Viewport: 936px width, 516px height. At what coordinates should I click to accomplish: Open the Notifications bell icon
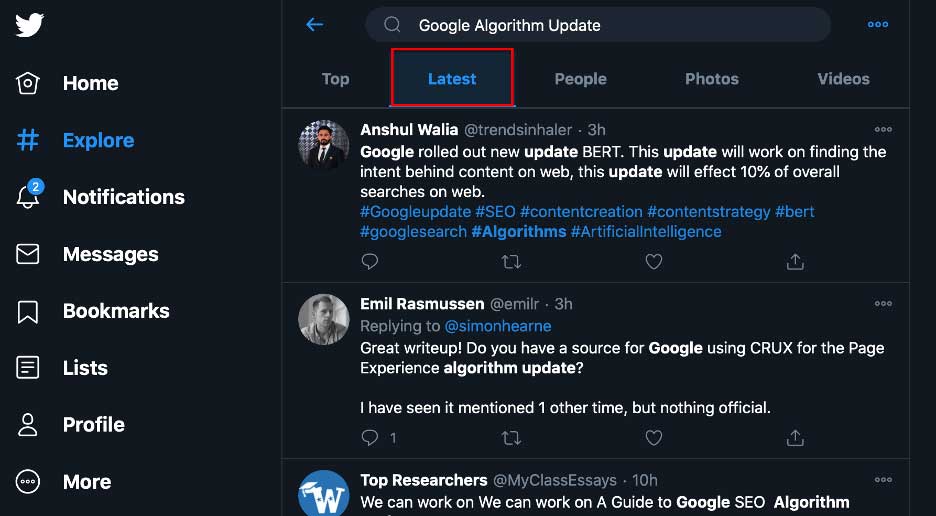28,195
